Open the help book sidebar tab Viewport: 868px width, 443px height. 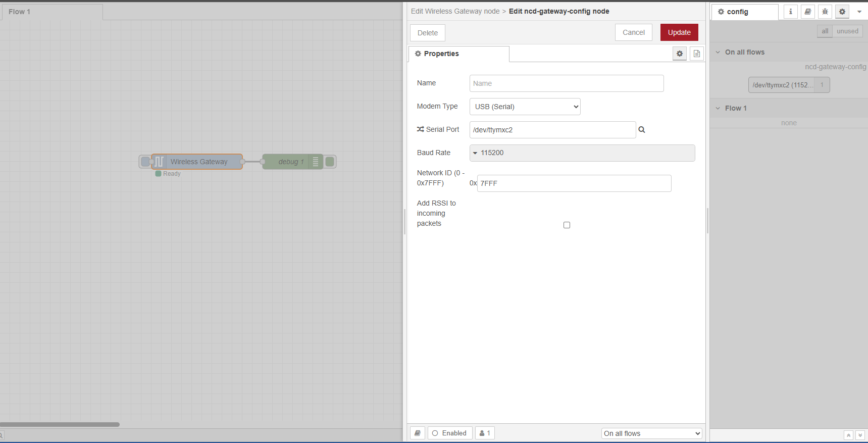[x=808, y=12]
